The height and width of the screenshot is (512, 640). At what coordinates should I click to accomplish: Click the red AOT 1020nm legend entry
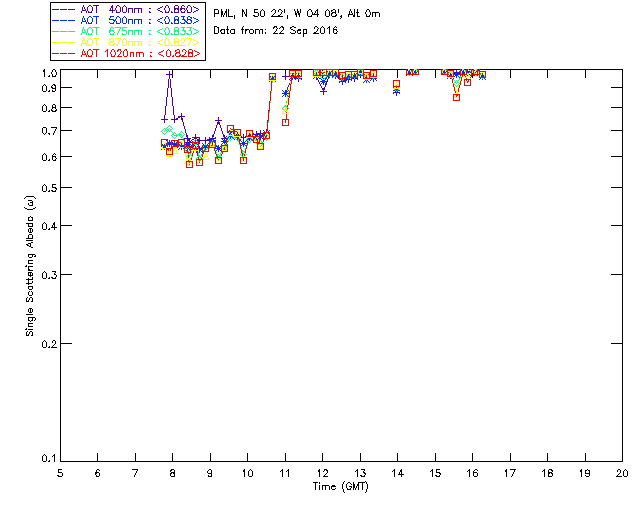click(x=127, y=53)
